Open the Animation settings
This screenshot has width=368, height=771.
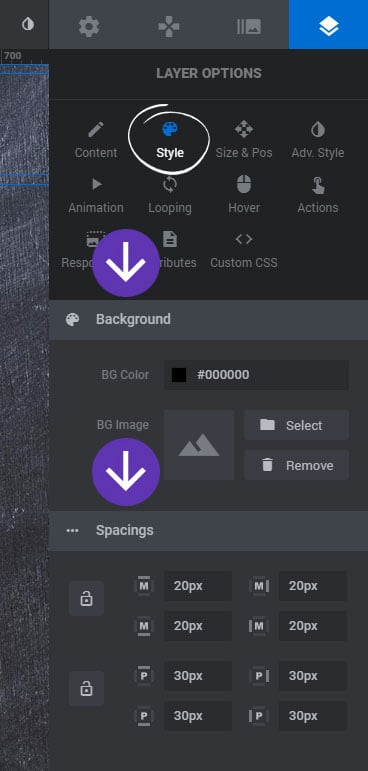(x=96, y=196)
